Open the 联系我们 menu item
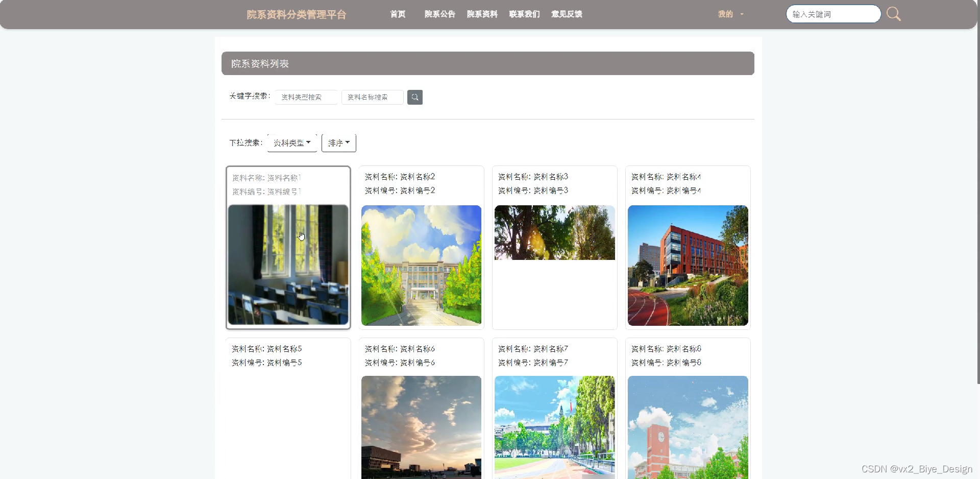The image size is (980, 479). (524, 14)
